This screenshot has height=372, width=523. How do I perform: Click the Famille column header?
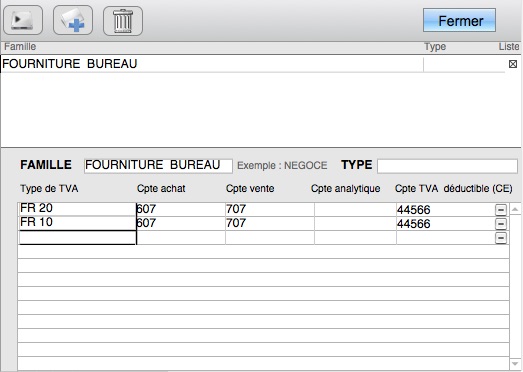click(x=20, y=46)
